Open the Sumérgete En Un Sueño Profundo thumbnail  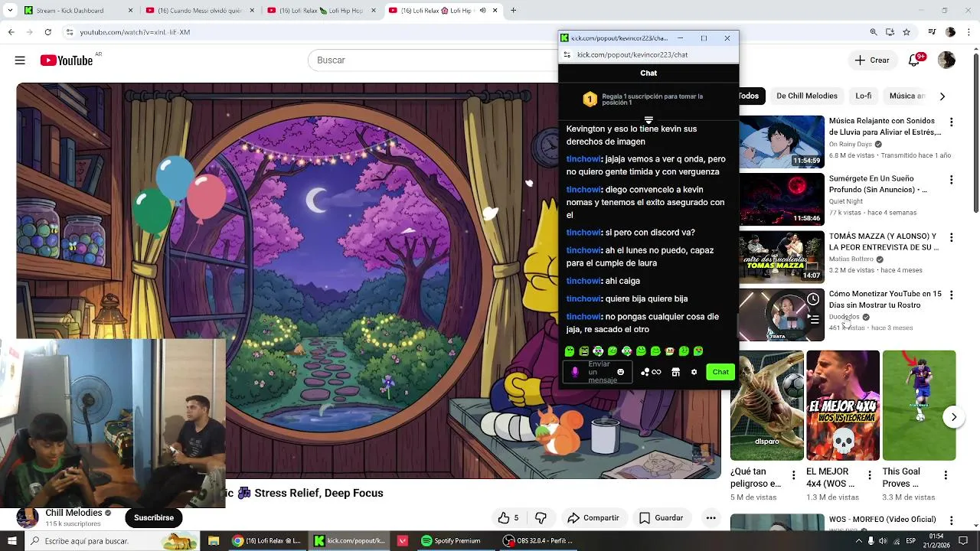tap(782, 199)
